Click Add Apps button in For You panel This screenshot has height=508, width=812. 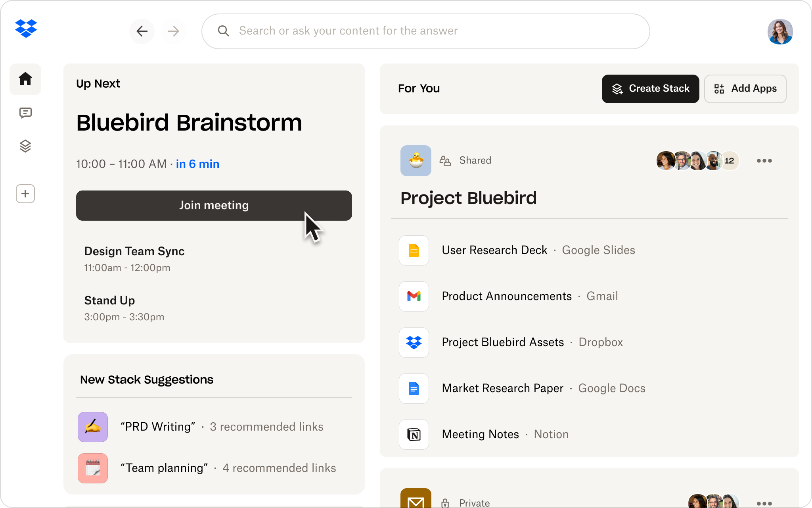pos(746,89)
